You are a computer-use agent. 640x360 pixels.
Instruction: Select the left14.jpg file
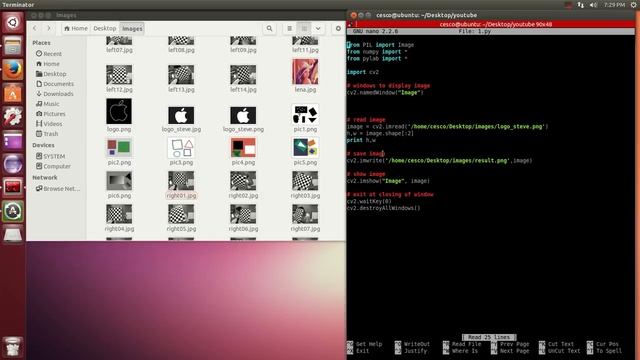point(243,79)
